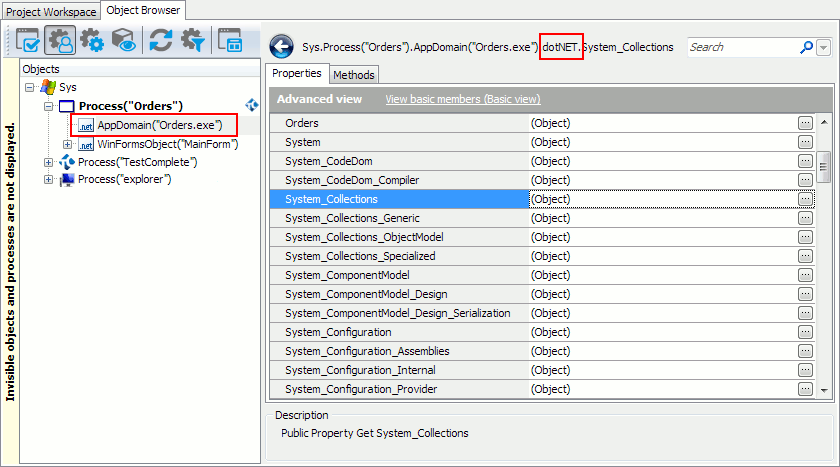
Task: Click the gear-with-funnel filter icon
Action: 191,41
